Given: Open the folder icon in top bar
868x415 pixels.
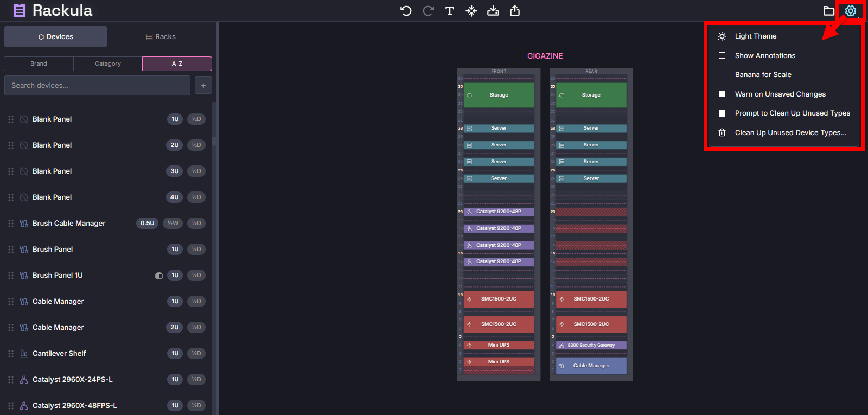Looking at the screenshot, I should (828, 11).
